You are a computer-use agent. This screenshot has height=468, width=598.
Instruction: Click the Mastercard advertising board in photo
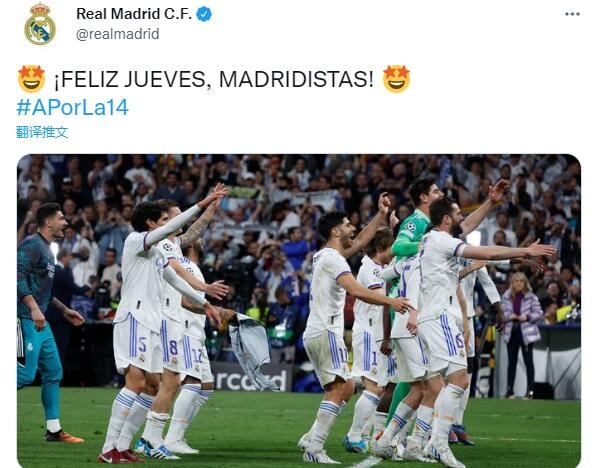pos(252,378)
